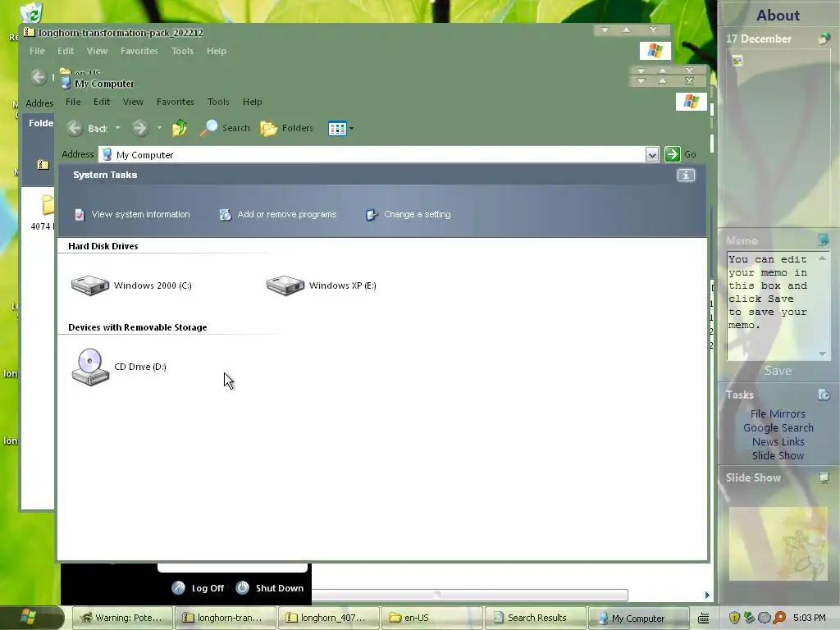Viewport: 840px width, 630px height.
Task: Open News Links link
Action: (x=778, y=441)
